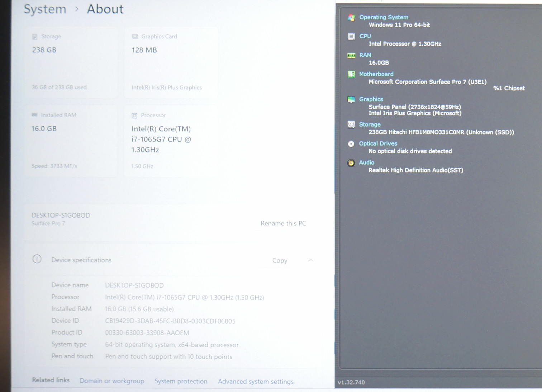The width and height of the screenshot is (542, 392).
Task: Click the Pen and touch value
Action: pos(168,356)
